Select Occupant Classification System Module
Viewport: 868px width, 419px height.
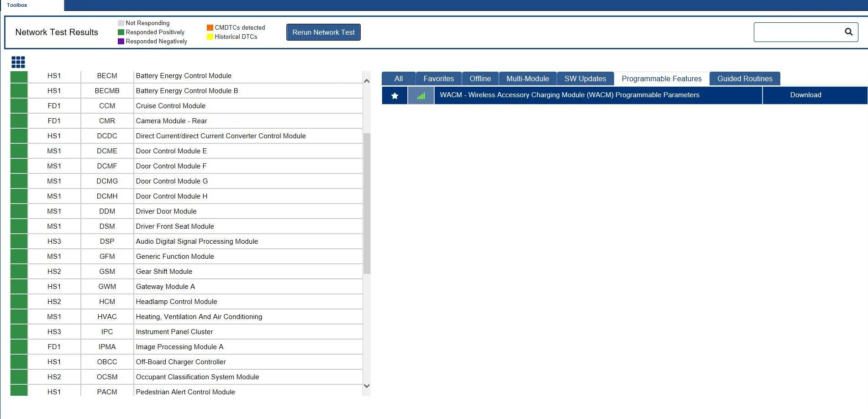click(x=186, y=377)
